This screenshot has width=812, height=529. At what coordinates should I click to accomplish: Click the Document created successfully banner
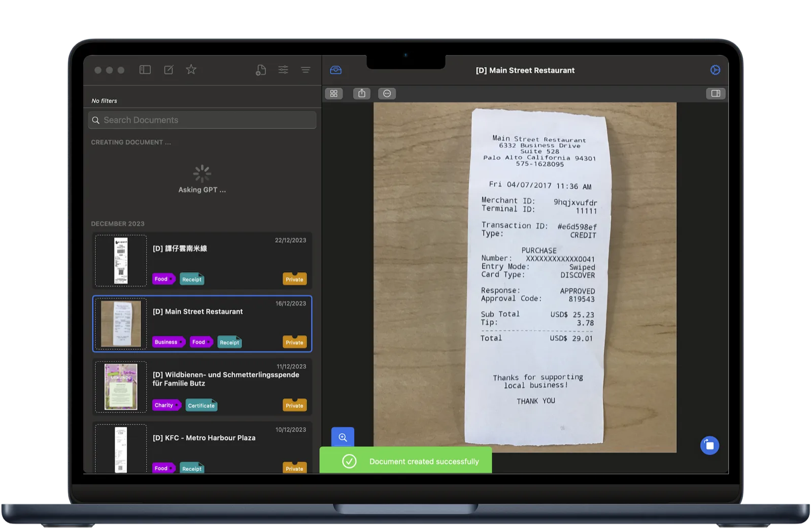click(x=405, y=461)
